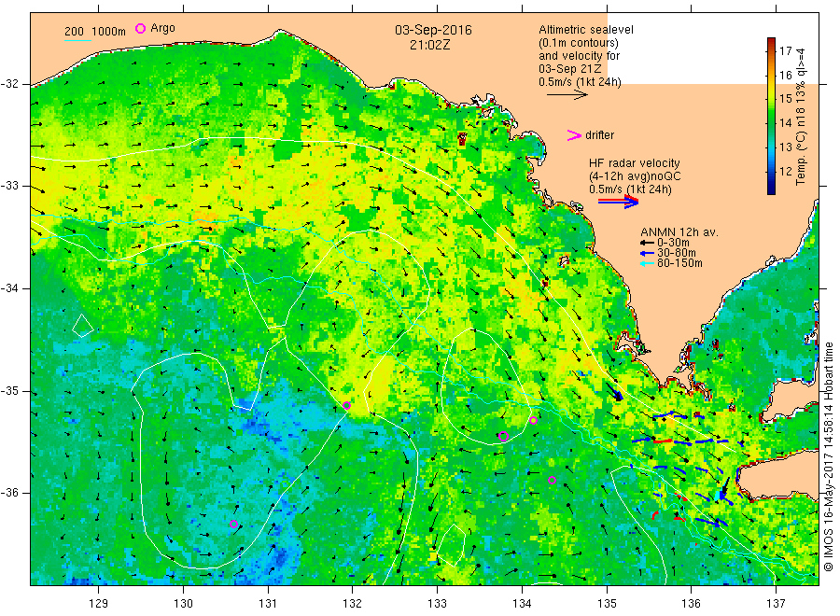Click the 'ANMN 12h av.' legend heading
840x616 pixels.
tap(679, 232)
